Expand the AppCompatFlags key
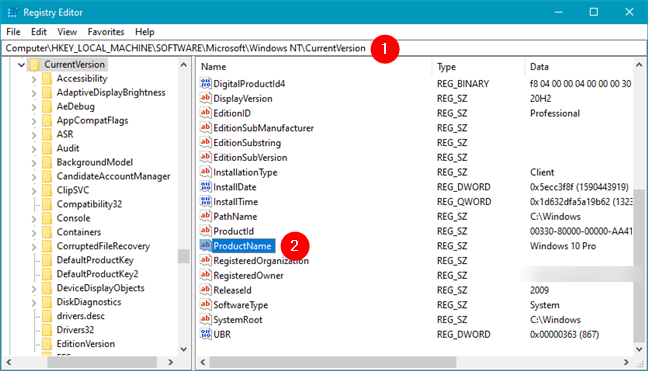 34,121
